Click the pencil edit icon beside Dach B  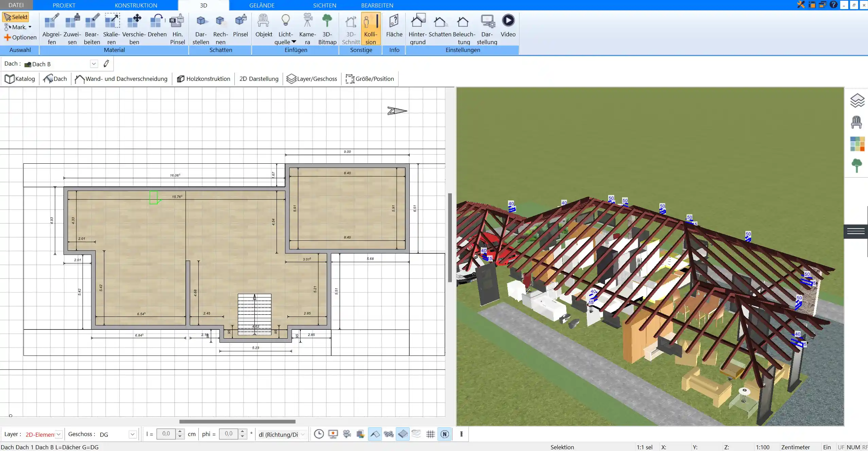pyautogui.click(x=106, y=64)
